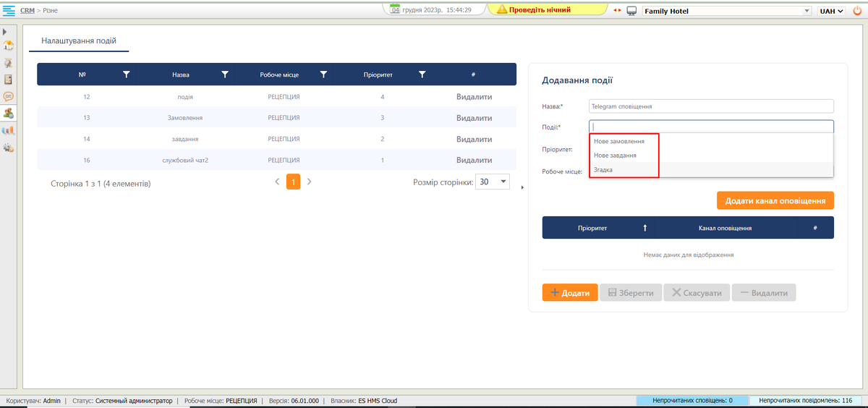
Task: Select Нове замовлення from the list
Action: click(x=619, y=142)
